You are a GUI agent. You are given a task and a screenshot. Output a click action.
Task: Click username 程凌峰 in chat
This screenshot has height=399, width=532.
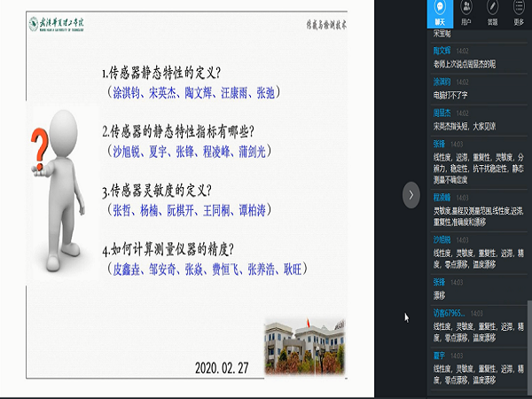coord(442,197)
